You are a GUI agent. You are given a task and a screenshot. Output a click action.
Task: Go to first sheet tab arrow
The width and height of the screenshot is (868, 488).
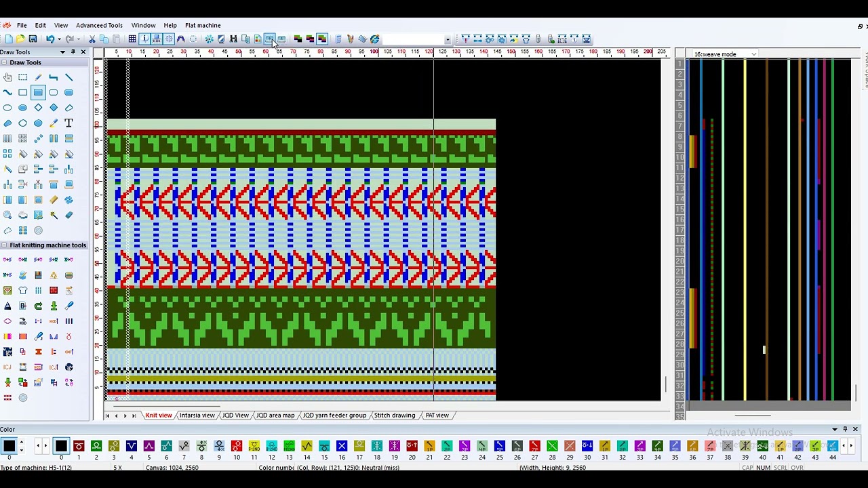coord(107,415)
